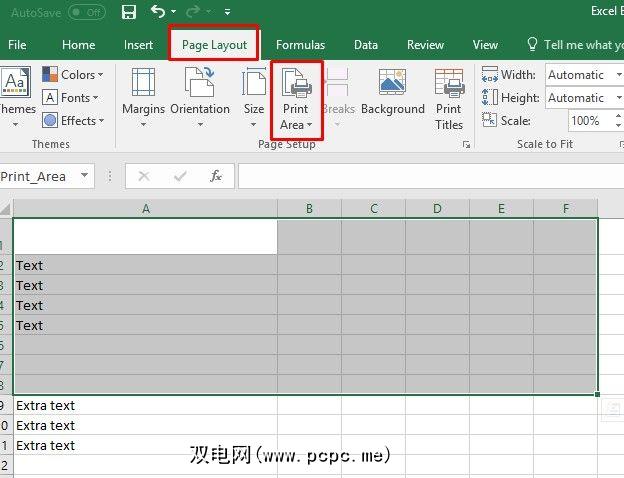The image size is (624, 478).
Task: Click the Save icon in title bar
Action: [x=128, y=12]
